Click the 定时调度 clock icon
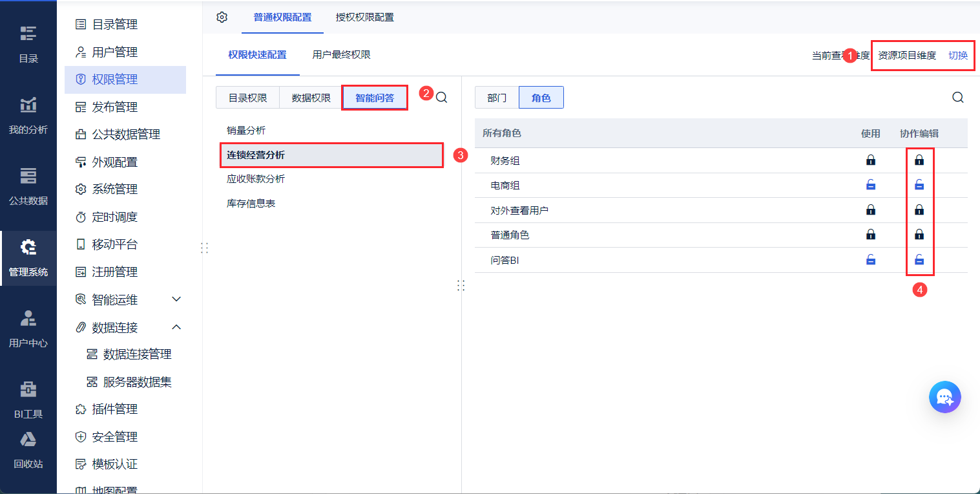 [x=81, y=217]
